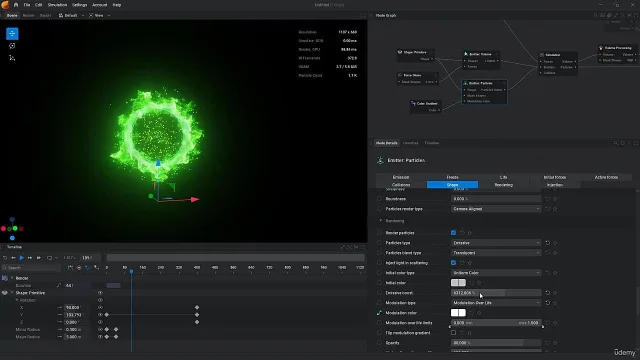Play the timeline simulation
The height and width of the screenshot is (360, 640).
22,258
